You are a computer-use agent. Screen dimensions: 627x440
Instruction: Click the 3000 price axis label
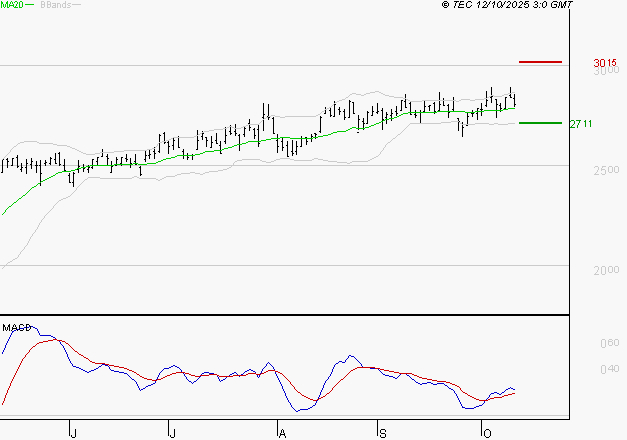(606, 71)
